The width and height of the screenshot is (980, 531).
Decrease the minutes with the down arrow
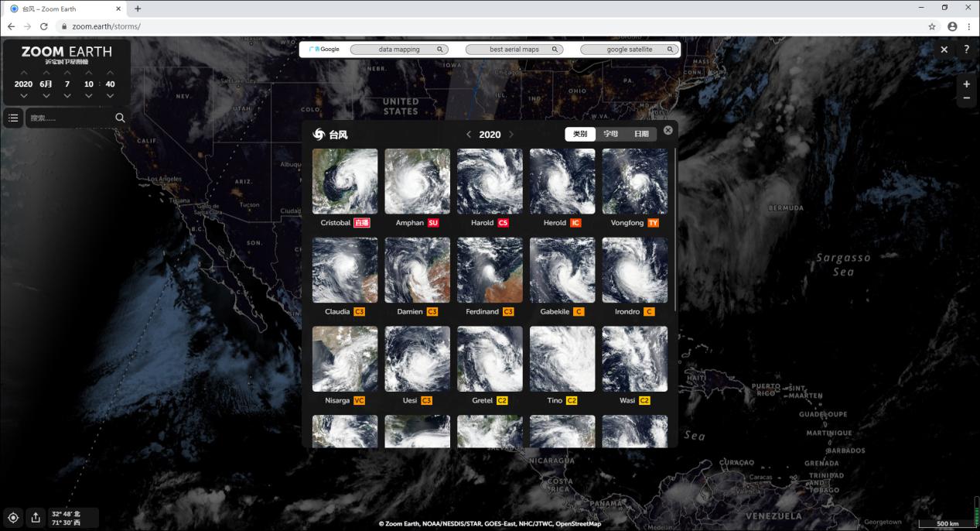pos(110,96)
